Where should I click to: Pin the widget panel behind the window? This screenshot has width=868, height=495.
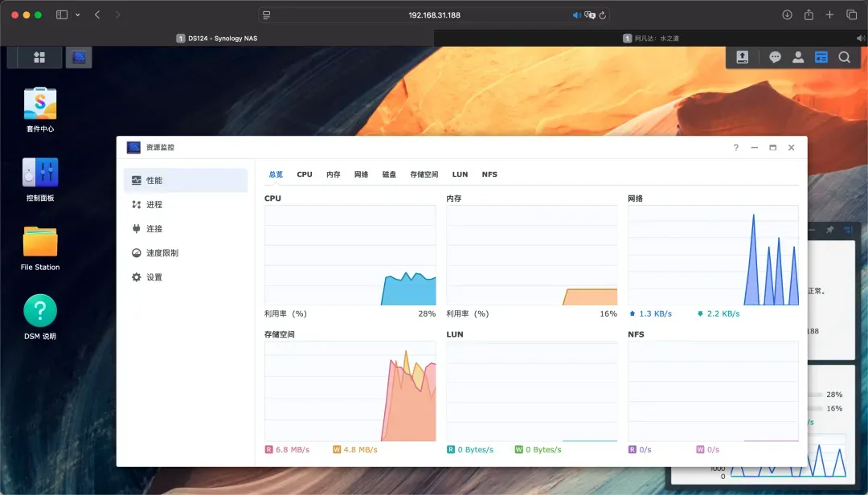(829, 230)
